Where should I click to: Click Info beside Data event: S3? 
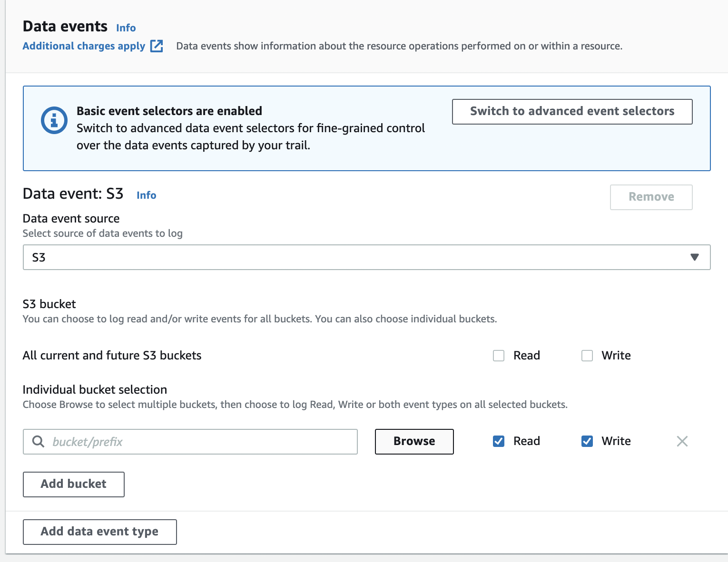point(146,195)
